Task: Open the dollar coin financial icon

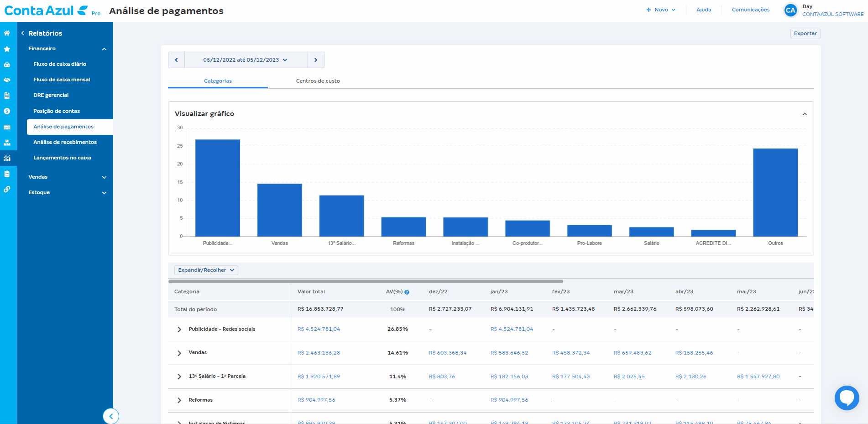Action: 7,111
